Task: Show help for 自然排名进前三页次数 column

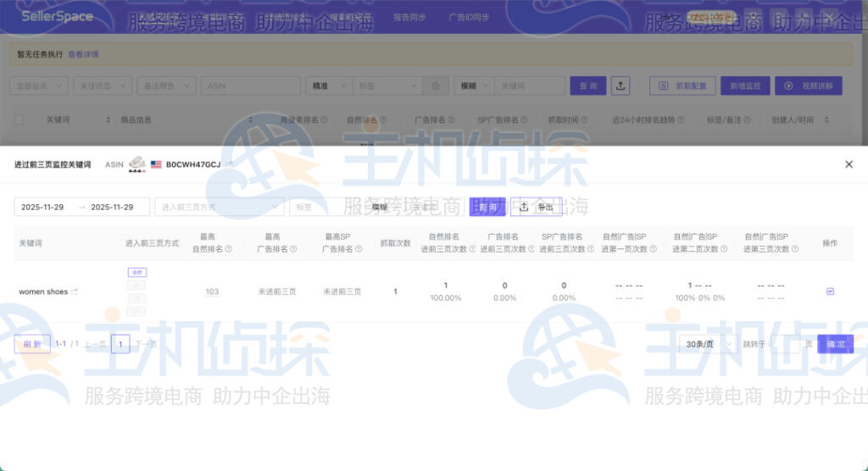Action: click(x=472, y=249)
